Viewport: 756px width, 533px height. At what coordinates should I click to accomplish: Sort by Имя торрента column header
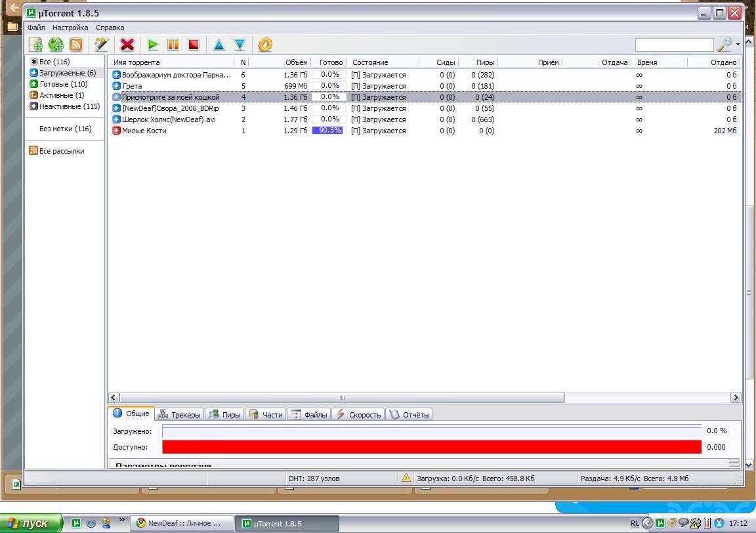pyautogui.click(x=171, y=62)
